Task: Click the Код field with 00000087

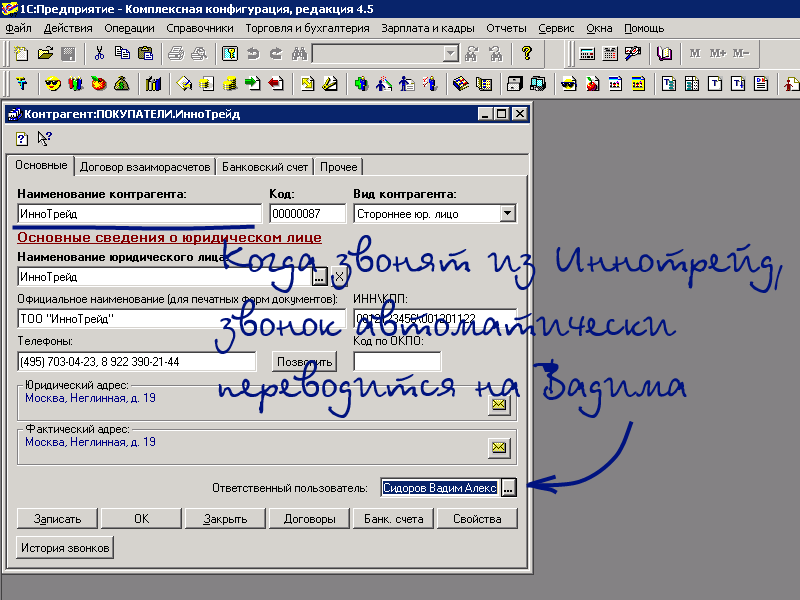Action: click(307, 213)
